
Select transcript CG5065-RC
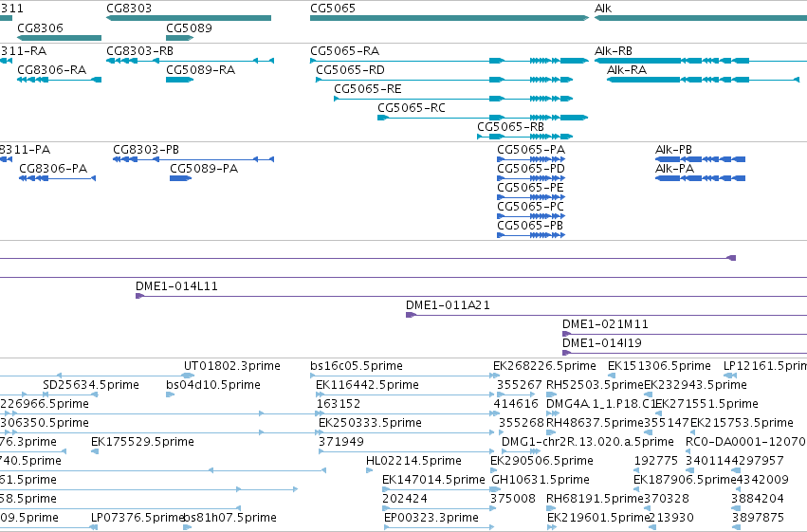(483, 118)
